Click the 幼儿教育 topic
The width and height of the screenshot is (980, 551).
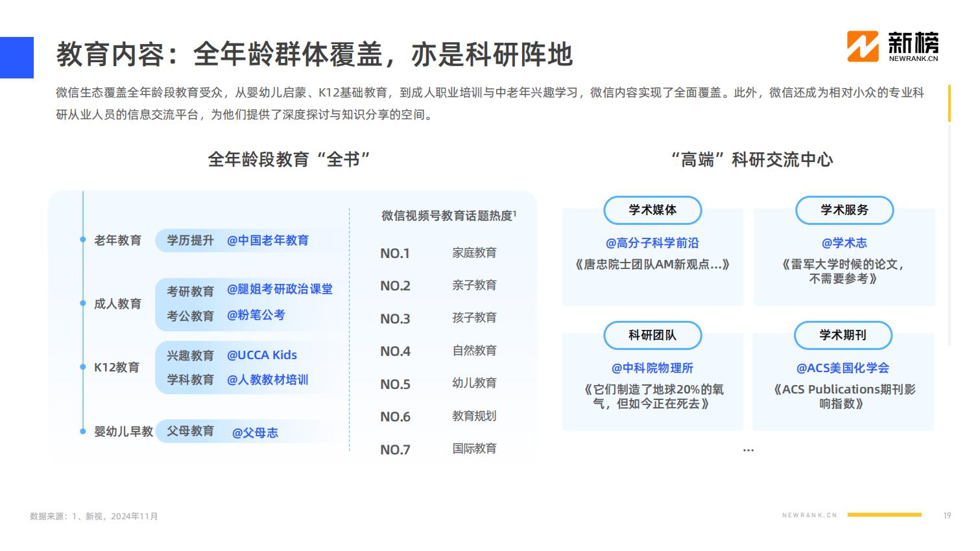point(474,383)
